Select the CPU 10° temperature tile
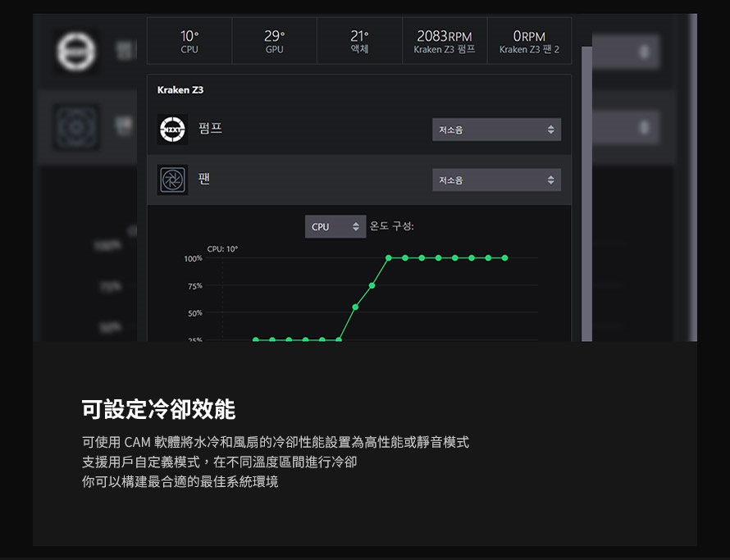The image size is (730, 560). 189,41
